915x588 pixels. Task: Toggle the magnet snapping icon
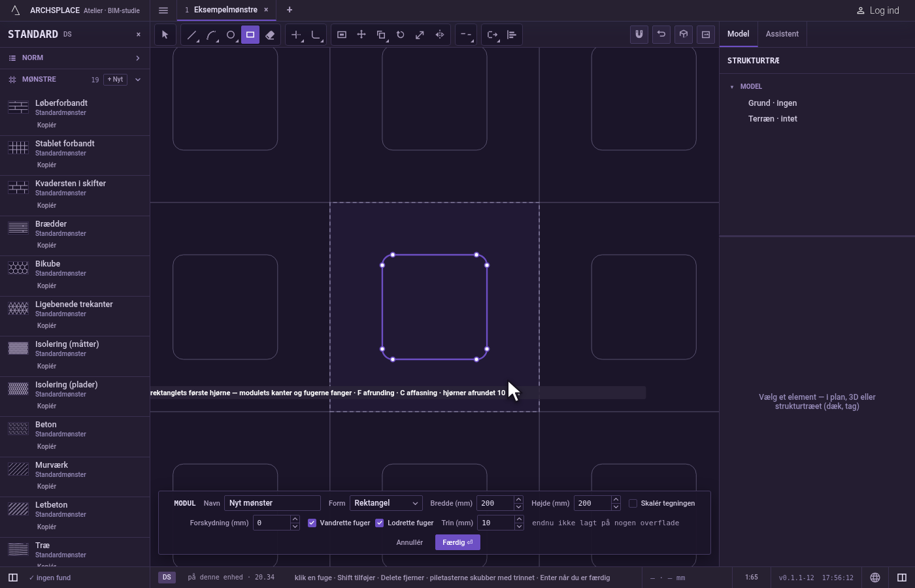click(x=639, y=35)
